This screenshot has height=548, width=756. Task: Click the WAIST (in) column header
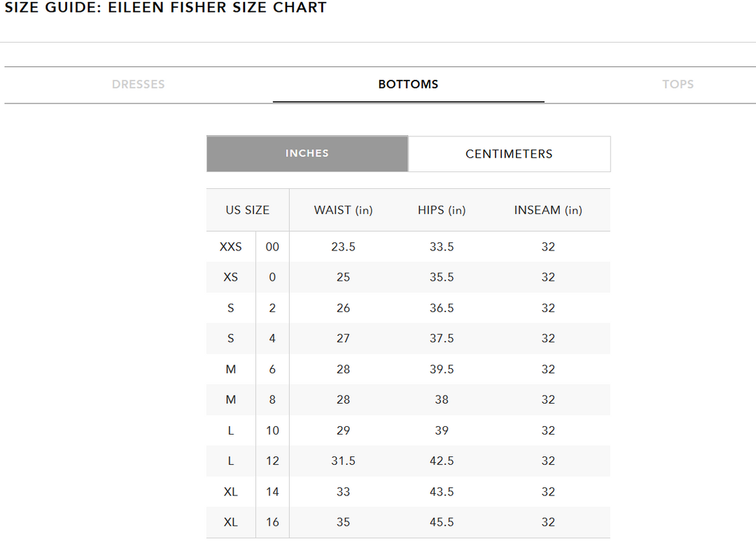[343, 210]
